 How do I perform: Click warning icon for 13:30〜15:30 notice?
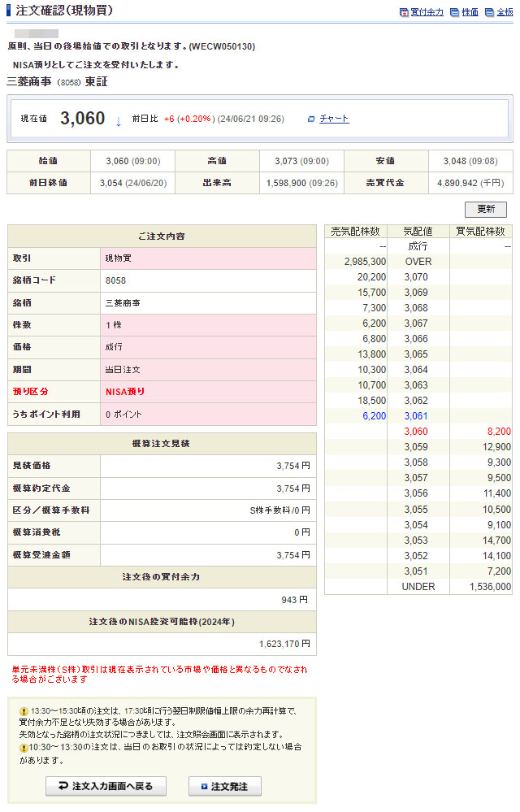point(24,710)
